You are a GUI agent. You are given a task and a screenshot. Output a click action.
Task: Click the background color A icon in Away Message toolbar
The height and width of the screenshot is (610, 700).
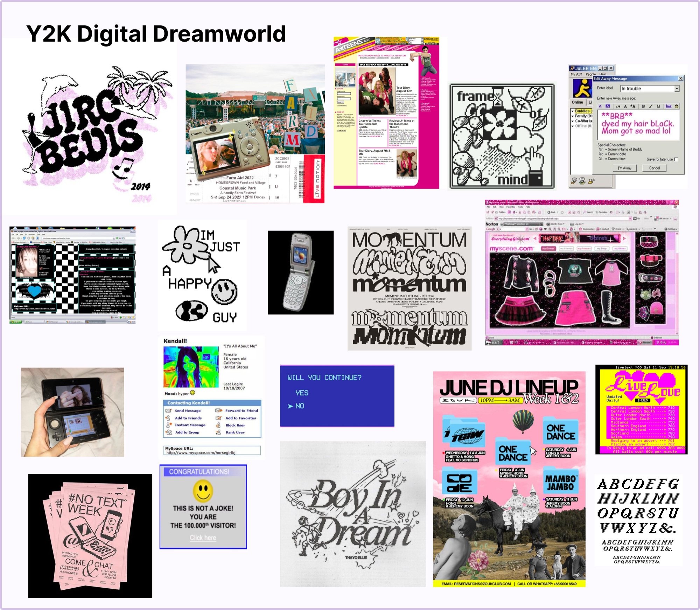[608, 106]
